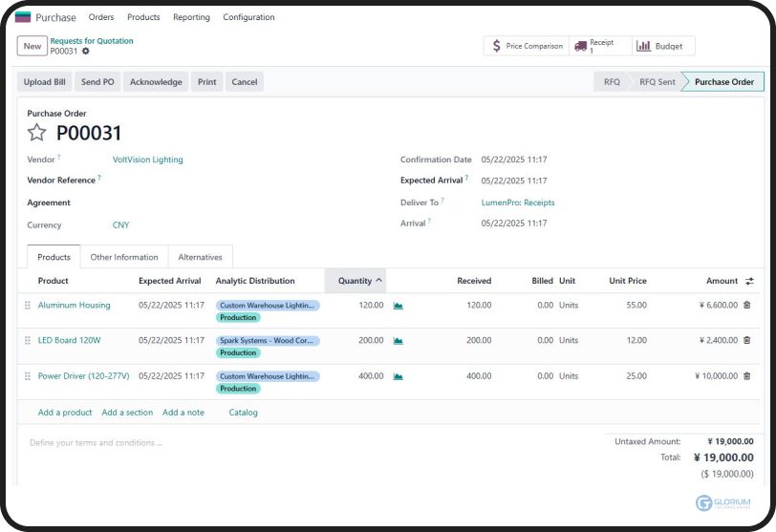Click the VoltVision Lighting vendor link
This screenshot has width=776, height=532.
click(147, 160)
